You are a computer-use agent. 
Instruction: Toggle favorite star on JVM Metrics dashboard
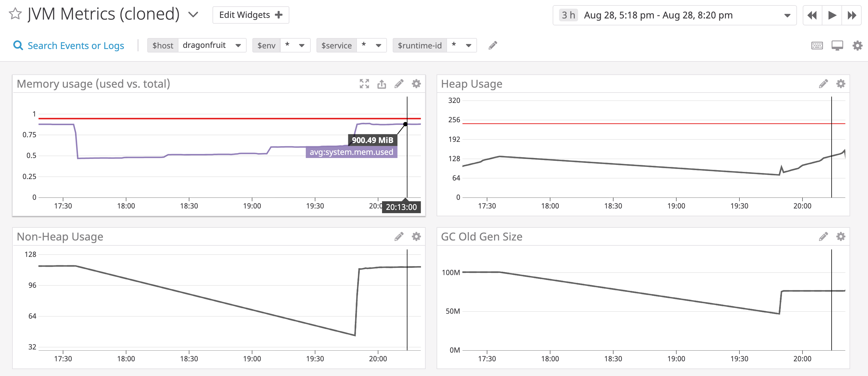[x=16, y=14]
